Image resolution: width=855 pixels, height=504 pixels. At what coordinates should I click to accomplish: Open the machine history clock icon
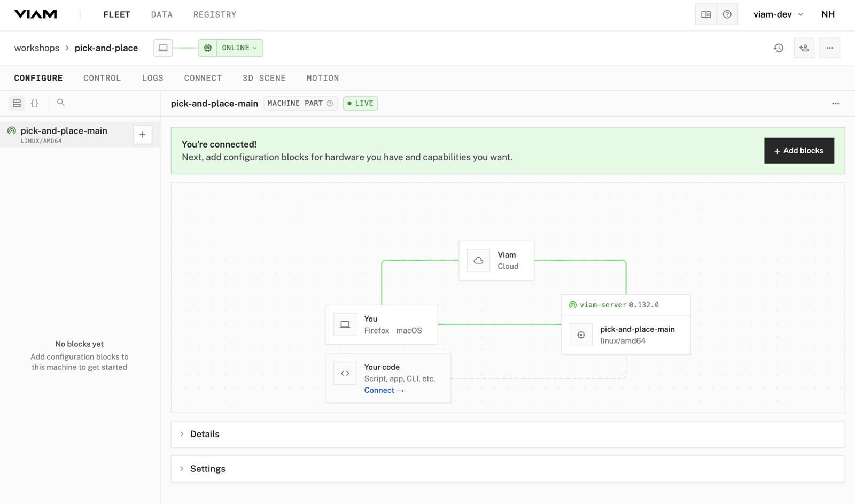tap(779, 48)
